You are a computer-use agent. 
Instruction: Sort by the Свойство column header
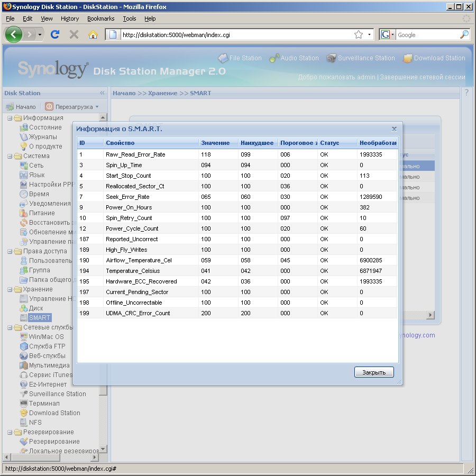(x=120, y=143)
